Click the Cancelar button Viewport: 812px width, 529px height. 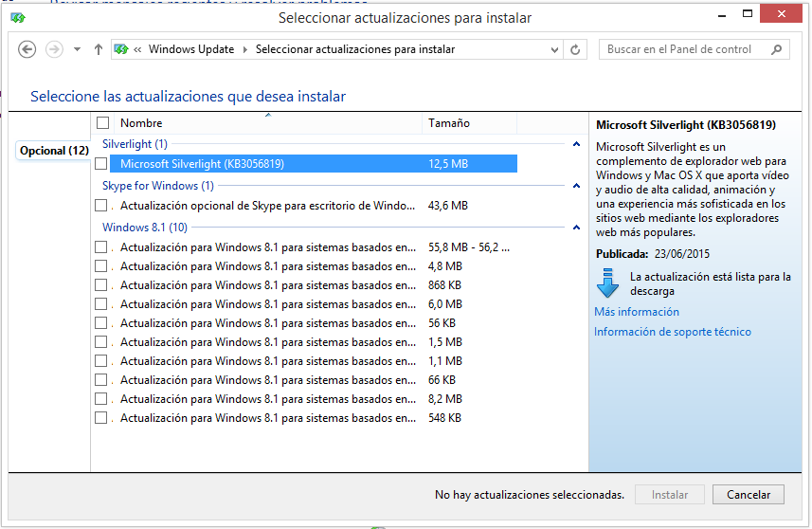click(749, 495)
